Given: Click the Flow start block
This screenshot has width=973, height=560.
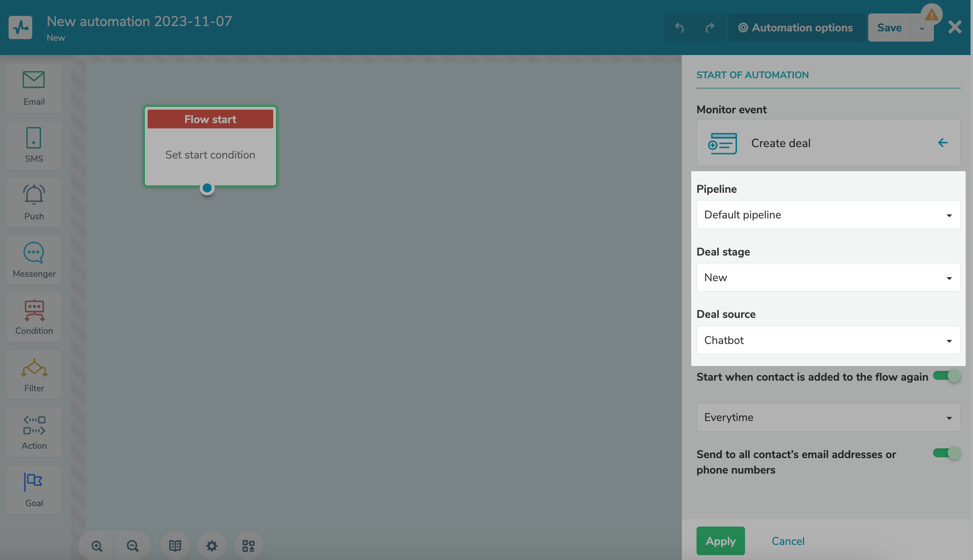Looking at the screenshot, I should pyautogui.click(x=210, y=146).
